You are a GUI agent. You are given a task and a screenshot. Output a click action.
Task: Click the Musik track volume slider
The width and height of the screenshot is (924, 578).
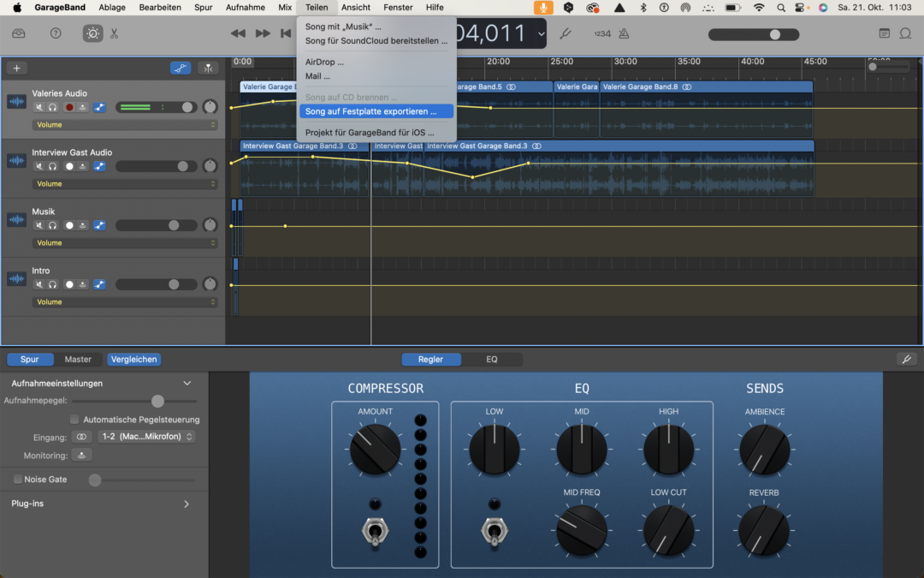click(x=157, y=225)
